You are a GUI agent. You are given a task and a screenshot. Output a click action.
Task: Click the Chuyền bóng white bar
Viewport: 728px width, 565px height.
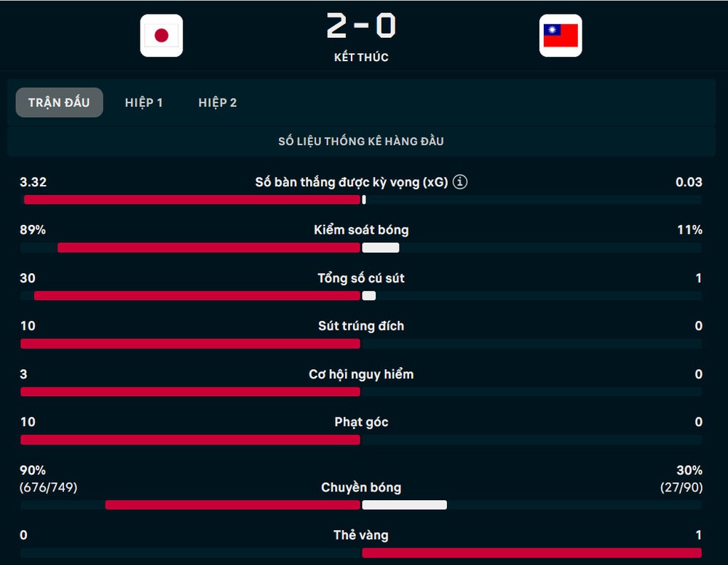404,505
